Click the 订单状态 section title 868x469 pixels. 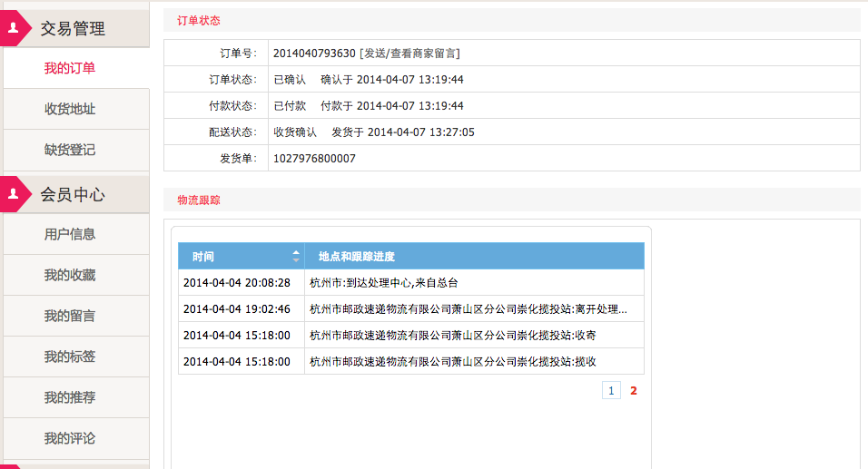(199, 21)
